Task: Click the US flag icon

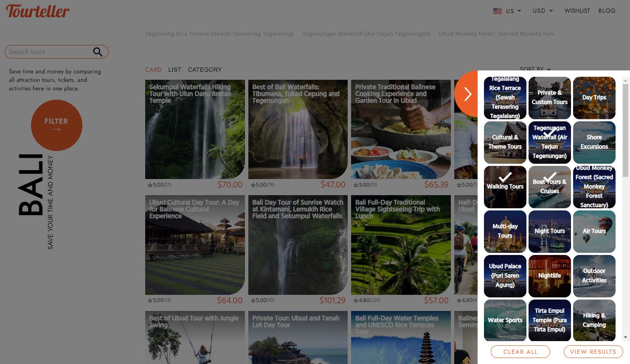Action: [497, 11]
